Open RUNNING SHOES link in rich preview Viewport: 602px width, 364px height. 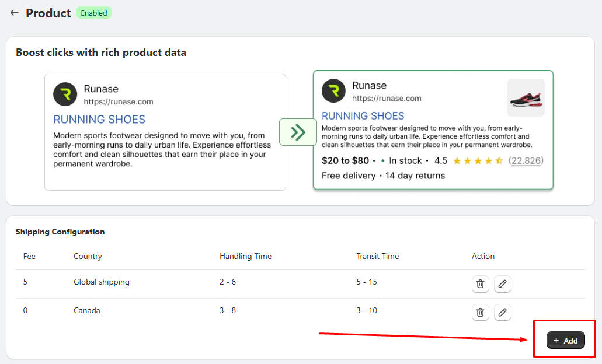click(363, 116)
